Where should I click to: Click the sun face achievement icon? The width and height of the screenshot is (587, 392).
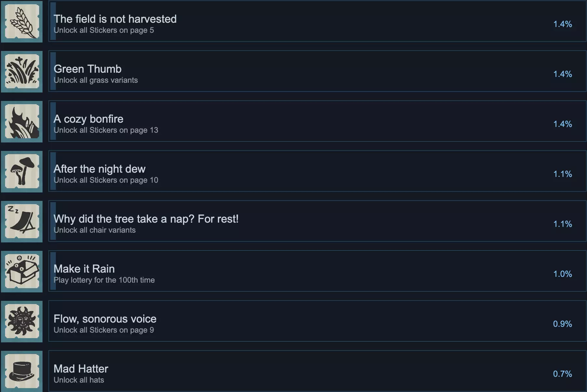[22, 321]
